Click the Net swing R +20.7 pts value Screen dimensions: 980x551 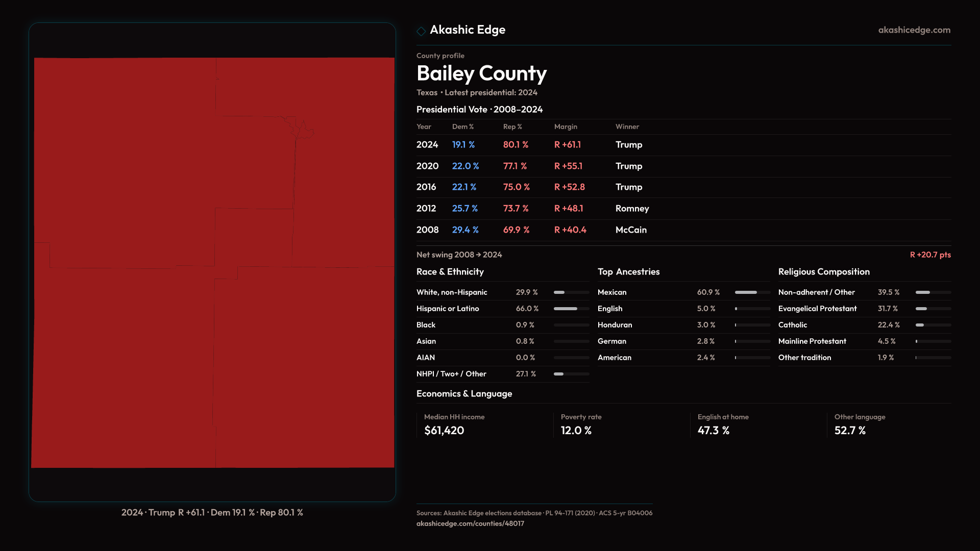pyautogui.click(x=929, y=255)
